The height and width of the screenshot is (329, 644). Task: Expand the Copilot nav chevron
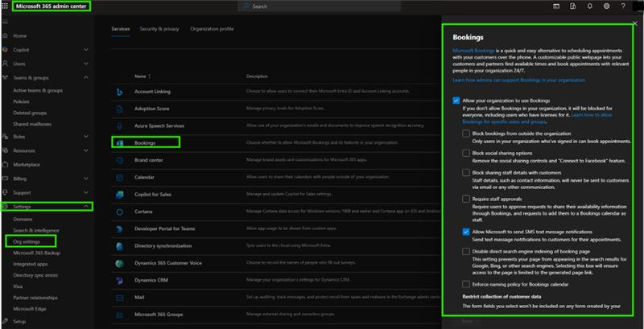coord(86,50)
